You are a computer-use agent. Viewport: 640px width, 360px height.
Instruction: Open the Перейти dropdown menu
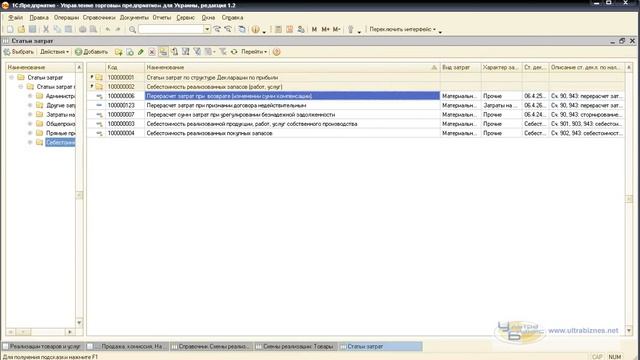[x=254, y=52]
